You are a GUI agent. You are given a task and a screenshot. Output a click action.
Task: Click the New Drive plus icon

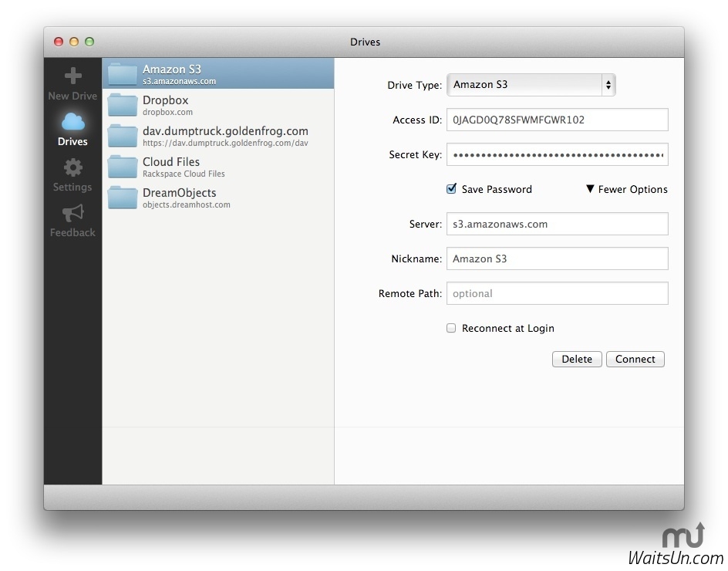point(72,76)
